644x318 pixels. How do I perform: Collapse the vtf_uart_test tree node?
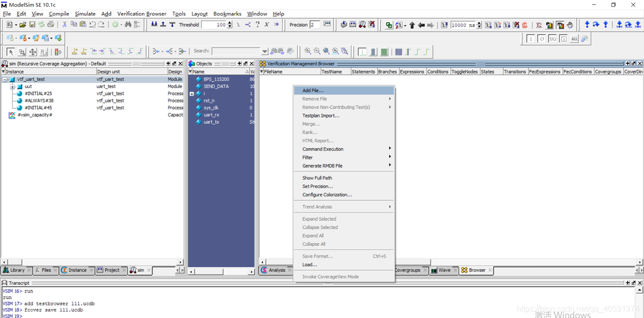click(5, 79)
